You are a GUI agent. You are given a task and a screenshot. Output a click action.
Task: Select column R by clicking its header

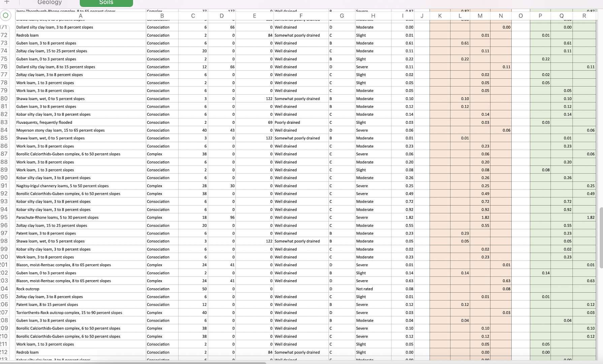(x=584, y=15)
